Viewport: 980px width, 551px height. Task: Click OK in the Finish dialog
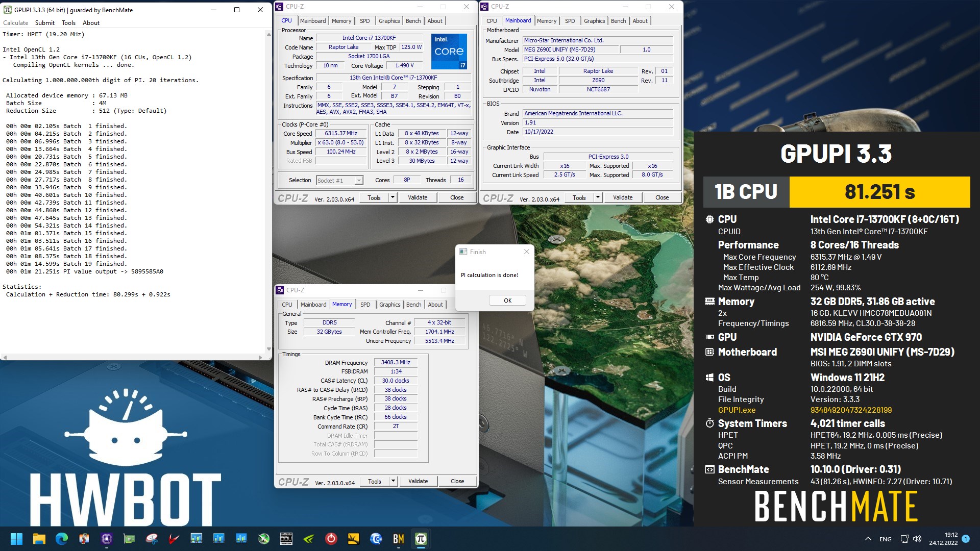tap(507, 300)
